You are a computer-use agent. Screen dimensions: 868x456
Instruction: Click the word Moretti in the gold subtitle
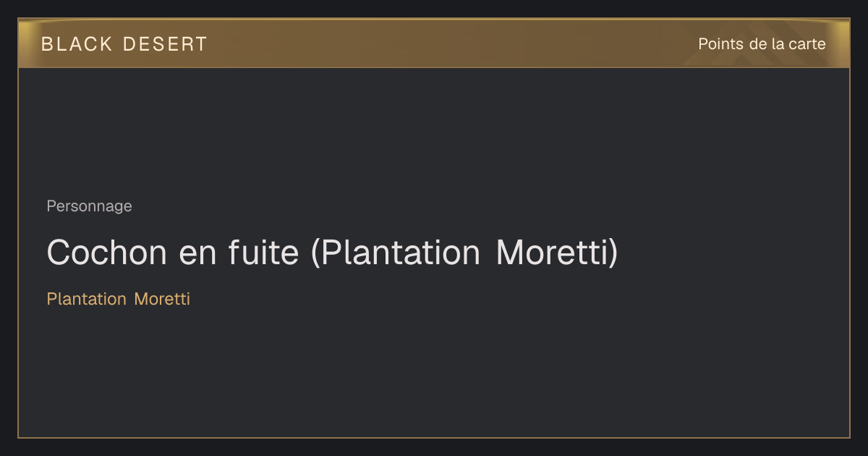(162, 299)
